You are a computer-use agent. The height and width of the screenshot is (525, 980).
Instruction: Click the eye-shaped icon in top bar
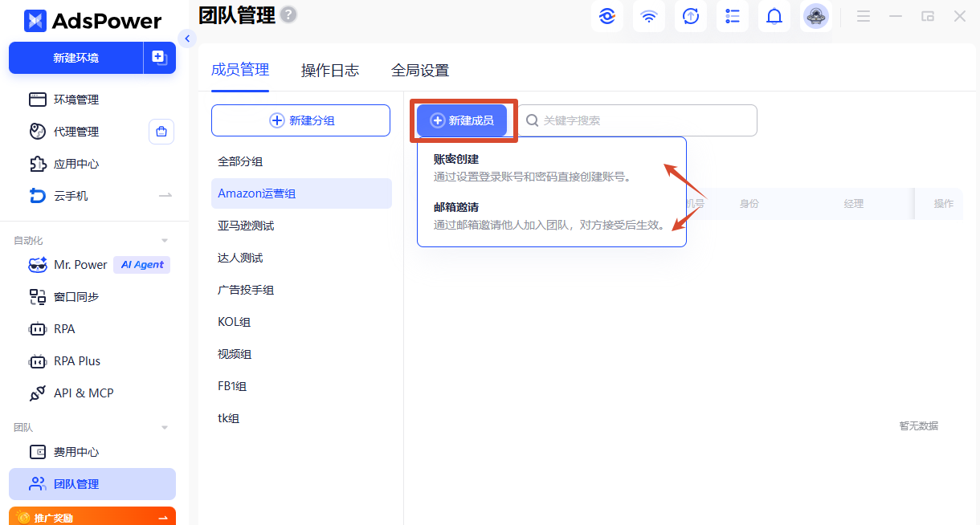coord(607,16)
